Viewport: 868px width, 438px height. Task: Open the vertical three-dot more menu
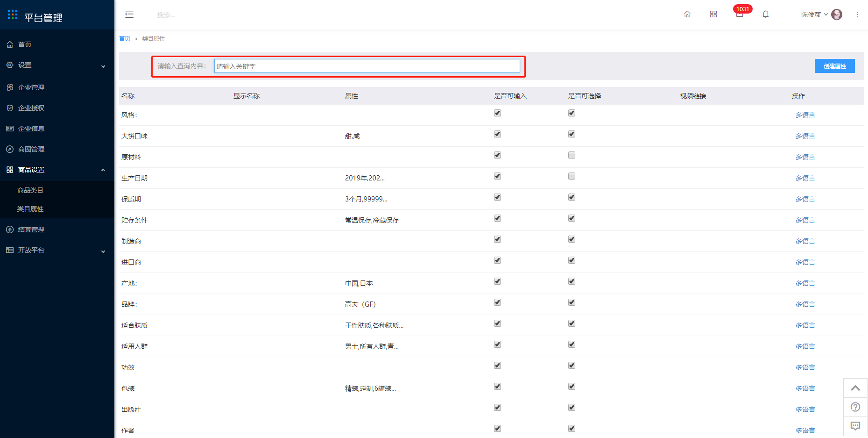tap(857, 14)
